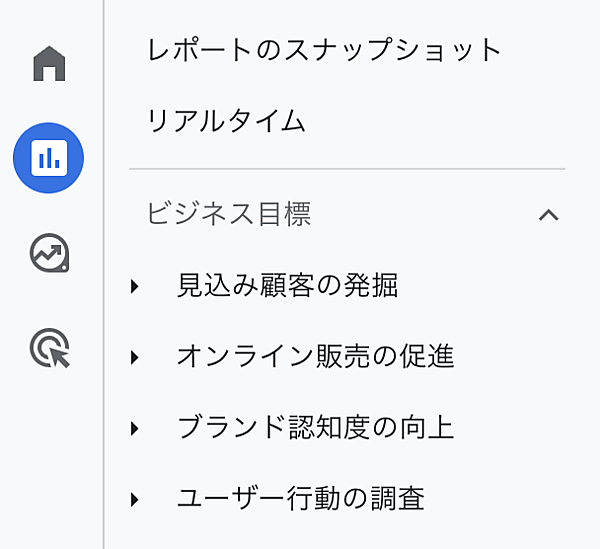Expand the triangle beside ユーザー行動の調査
The image size is (600, 549).
pos(135,499)
